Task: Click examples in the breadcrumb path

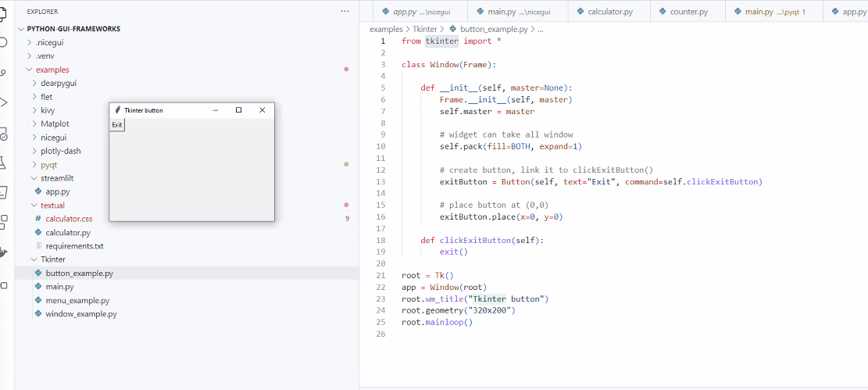Action: pos(387,30)
